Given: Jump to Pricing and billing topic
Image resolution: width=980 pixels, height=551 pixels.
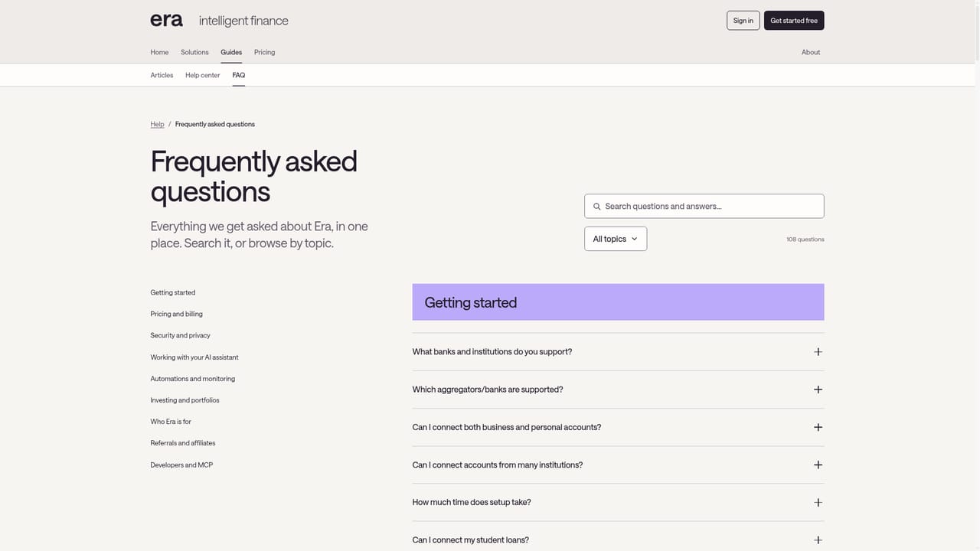Looking at the screenshot, I should pos(177,314).
